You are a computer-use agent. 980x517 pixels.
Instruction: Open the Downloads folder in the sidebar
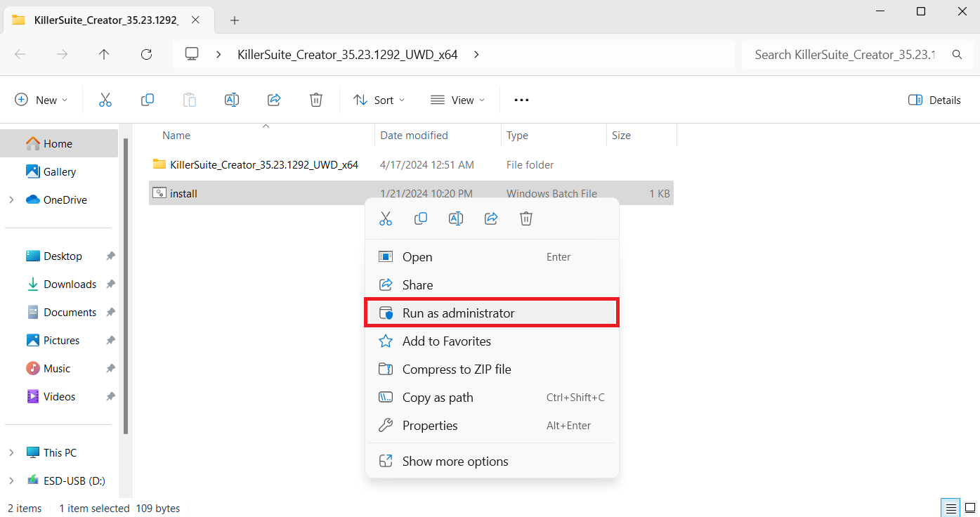click(70, 284)
